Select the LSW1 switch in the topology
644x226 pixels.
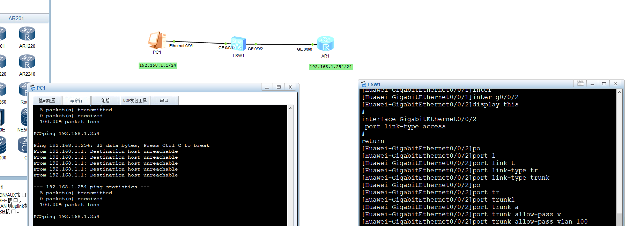click(x=238, y=44)
